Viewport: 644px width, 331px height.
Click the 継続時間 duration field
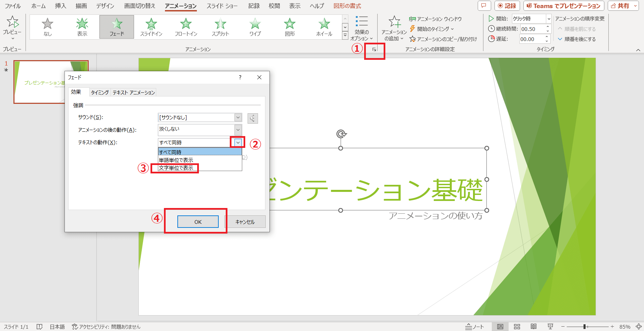tap(532, 29)
